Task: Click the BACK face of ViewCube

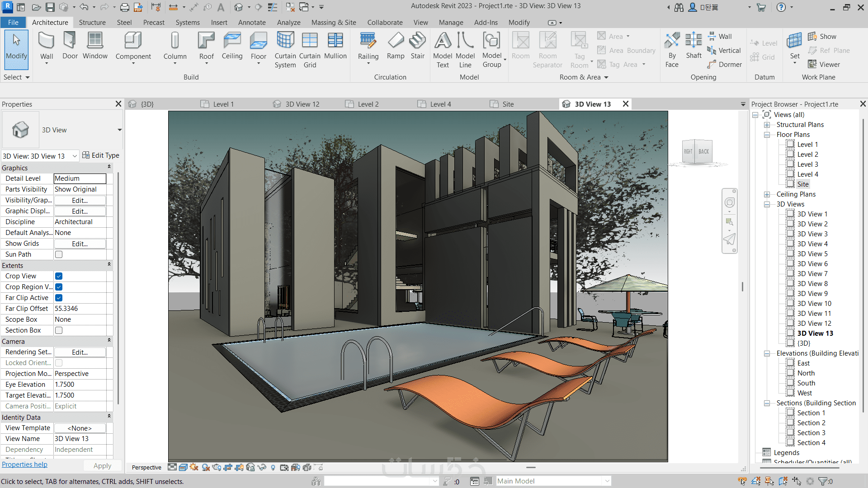Action: 703,152
